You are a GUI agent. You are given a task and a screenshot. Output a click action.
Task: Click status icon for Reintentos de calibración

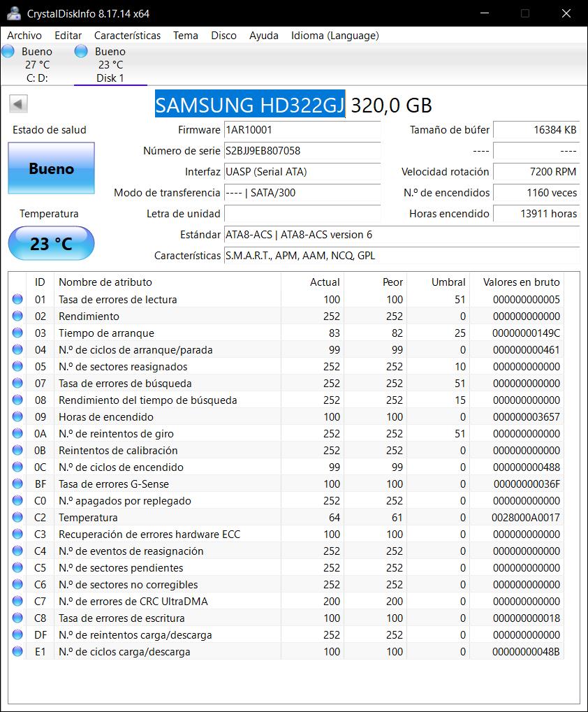pos(17,451)
